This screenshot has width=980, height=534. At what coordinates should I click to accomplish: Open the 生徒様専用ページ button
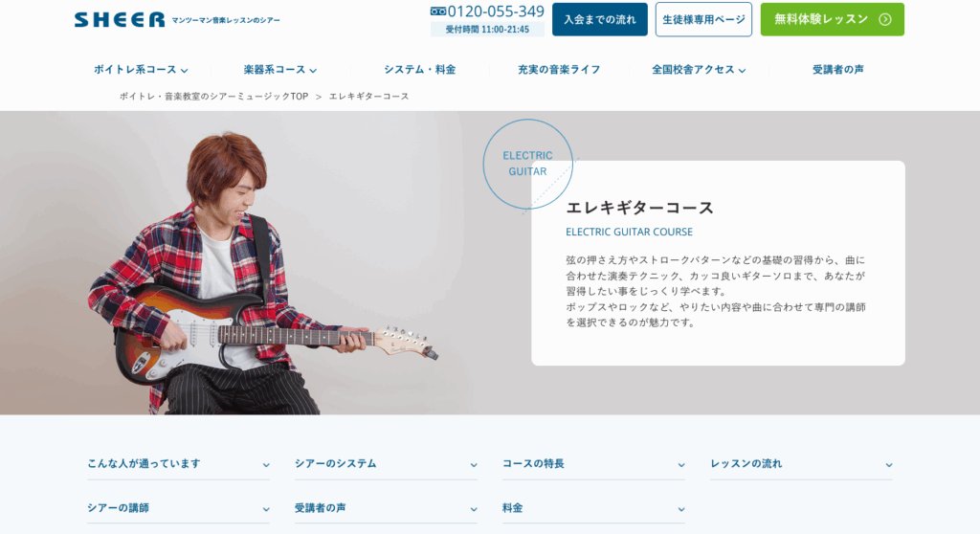pos(703,19)
